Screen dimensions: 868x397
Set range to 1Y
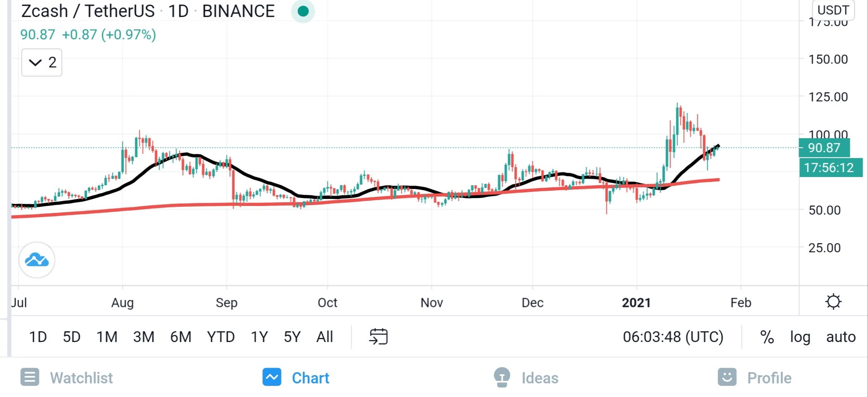(x=259, y=337)
